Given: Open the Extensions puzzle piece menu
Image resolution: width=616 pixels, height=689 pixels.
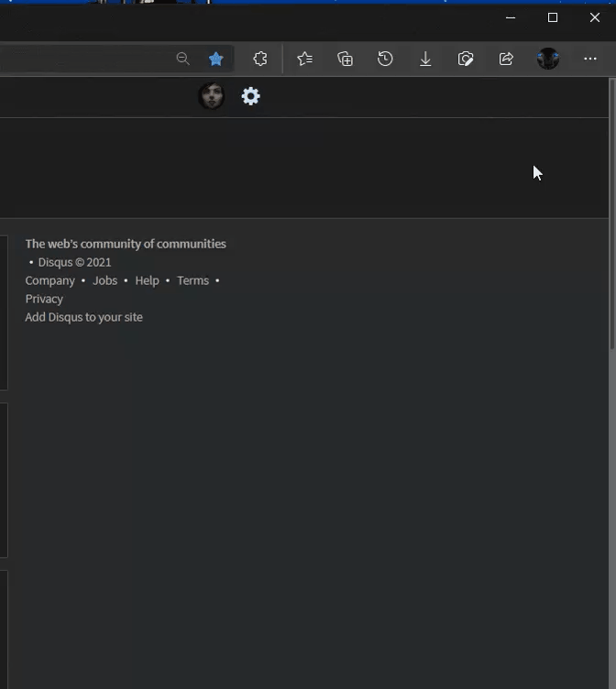Looking at the screenshot, I should point(260,59).
